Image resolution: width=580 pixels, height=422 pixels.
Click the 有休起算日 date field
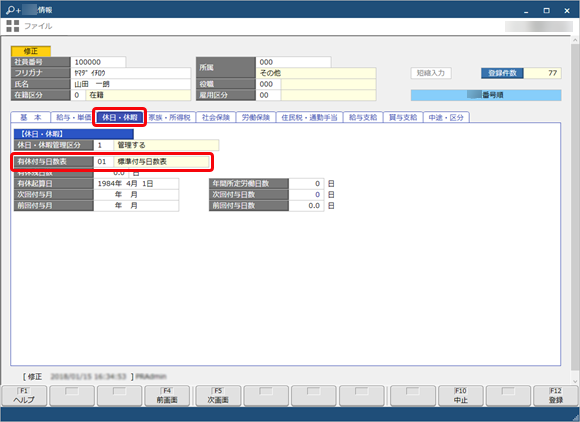tap(136, 183)
